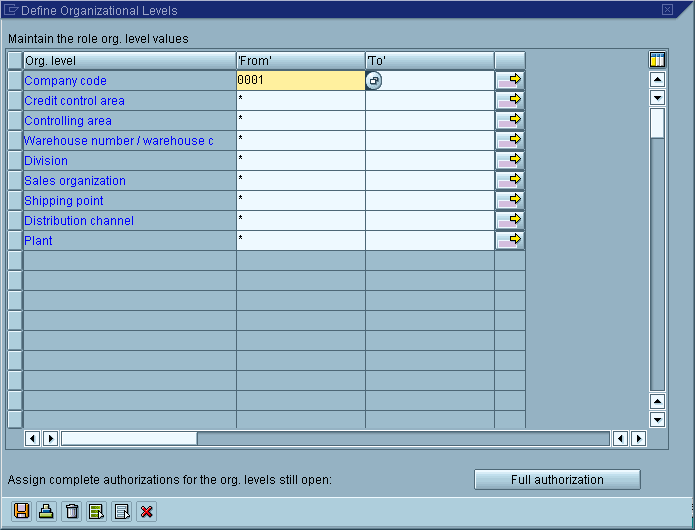Click the horizontal scrollbar thumb under table
Viewport: 695px width, 530px height.
tap(129, 438)
